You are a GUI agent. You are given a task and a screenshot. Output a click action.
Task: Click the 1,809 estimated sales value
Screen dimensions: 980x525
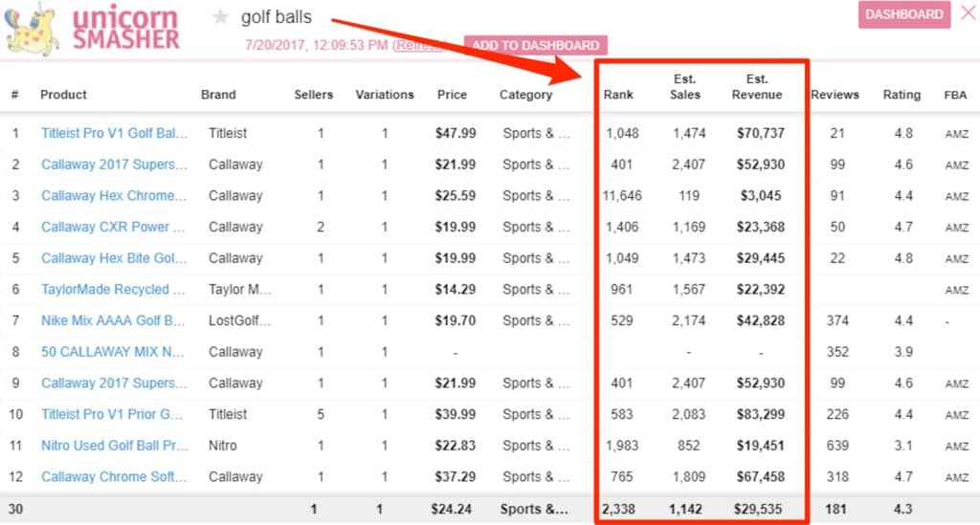[689, 476]
